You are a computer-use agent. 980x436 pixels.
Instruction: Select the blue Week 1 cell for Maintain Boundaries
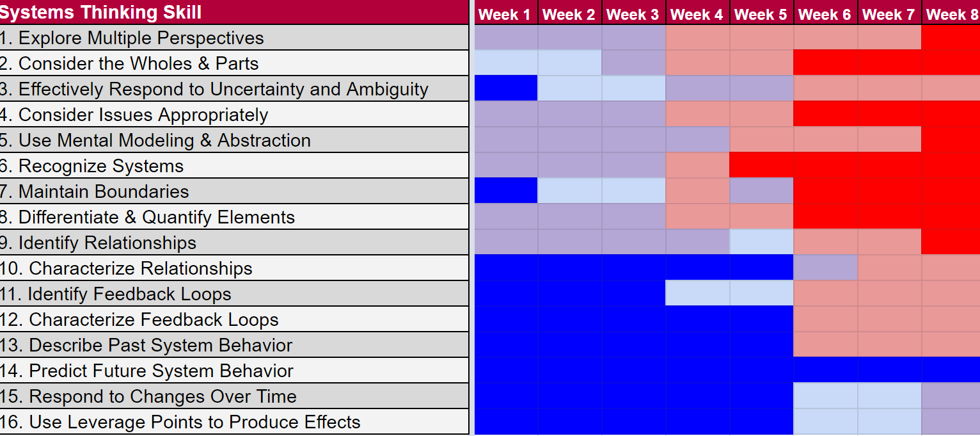click(x=505, y=191)
